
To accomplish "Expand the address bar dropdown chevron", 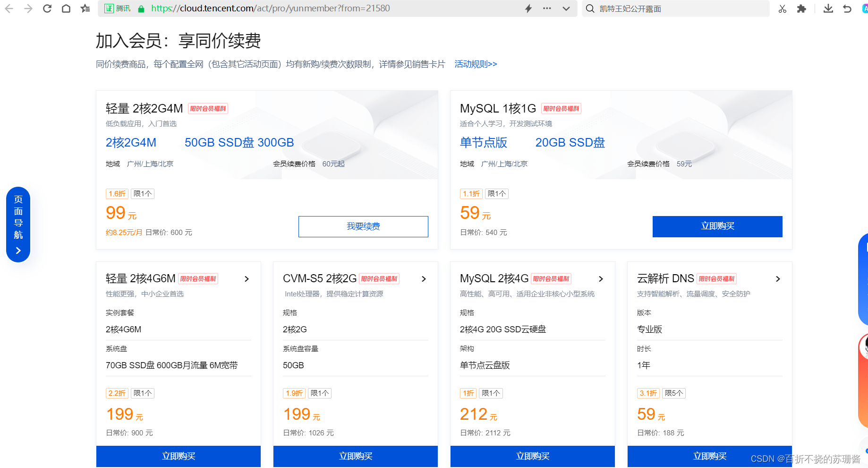I will pos(566,9).
